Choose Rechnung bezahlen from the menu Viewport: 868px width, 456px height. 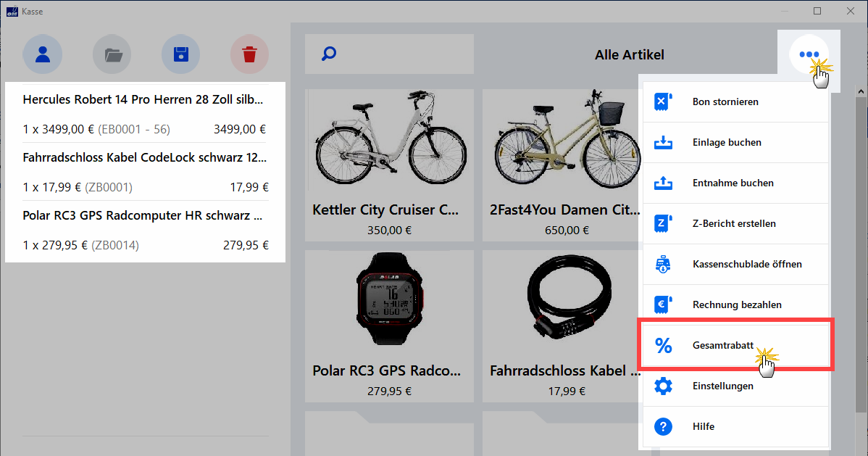click(735, 304)
